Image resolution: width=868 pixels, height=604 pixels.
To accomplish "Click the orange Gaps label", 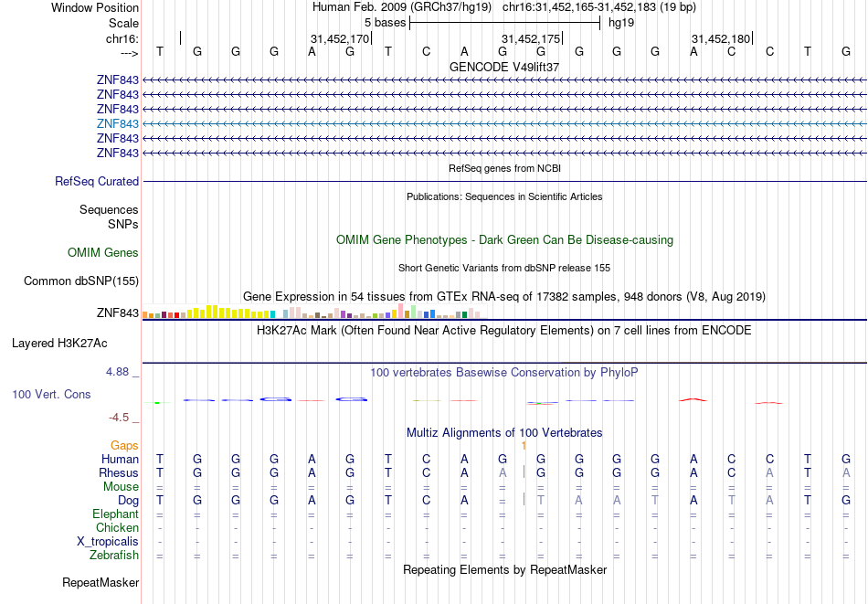I will (124, 446).
